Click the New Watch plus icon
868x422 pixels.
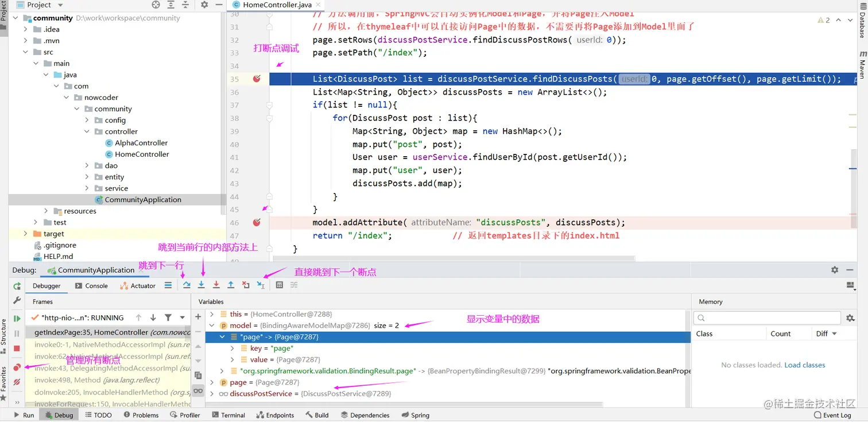pos(198,317)
